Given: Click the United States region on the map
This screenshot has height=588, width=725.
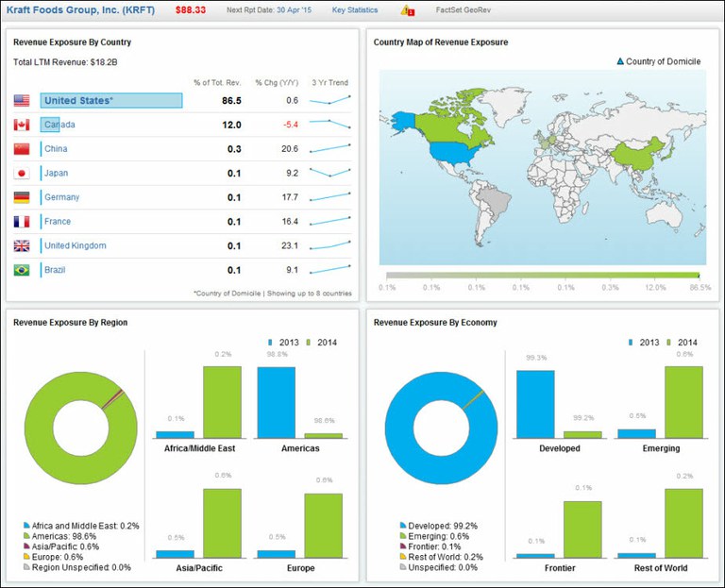Looking at the screenshot, I should click(453, 153).
